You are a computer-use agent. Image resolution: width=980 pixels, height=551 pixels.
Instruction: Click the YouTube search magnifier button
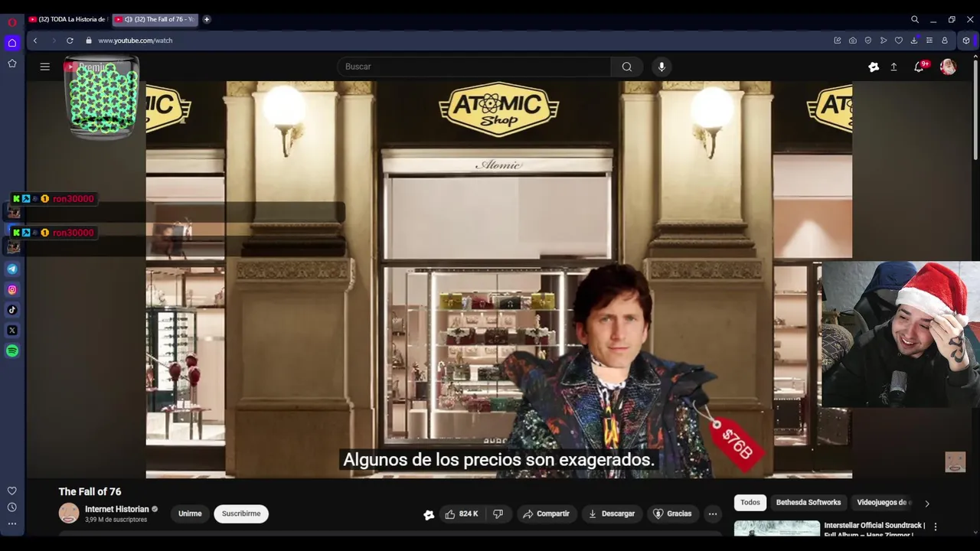tap(627, 67)
